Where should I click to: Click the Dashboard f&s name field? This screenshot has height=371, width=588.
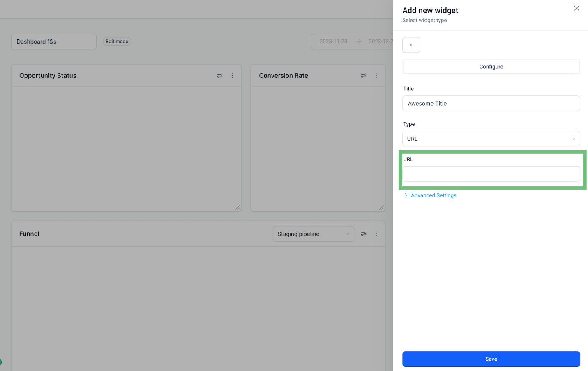(54, 42)
